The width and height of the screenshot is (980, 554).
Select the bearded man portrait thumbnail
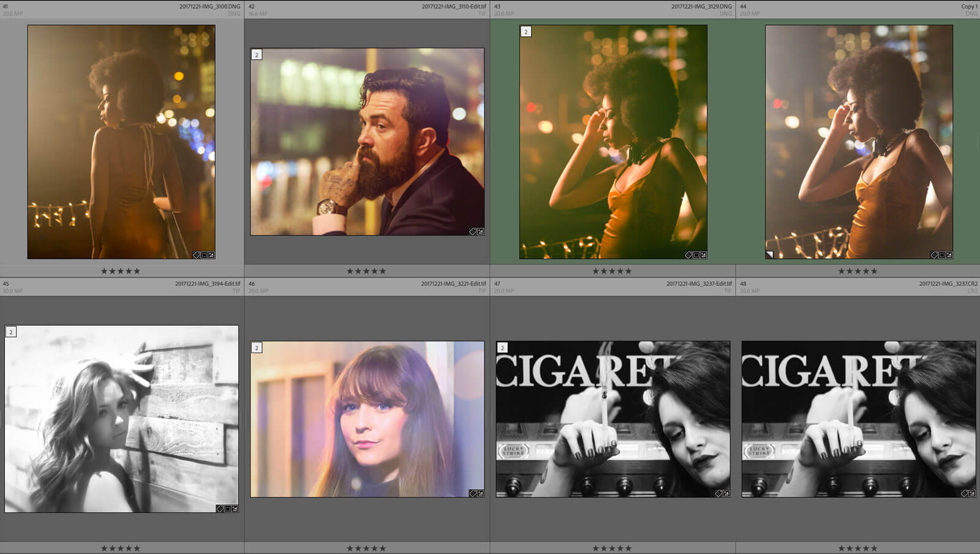tap(367, 141)
